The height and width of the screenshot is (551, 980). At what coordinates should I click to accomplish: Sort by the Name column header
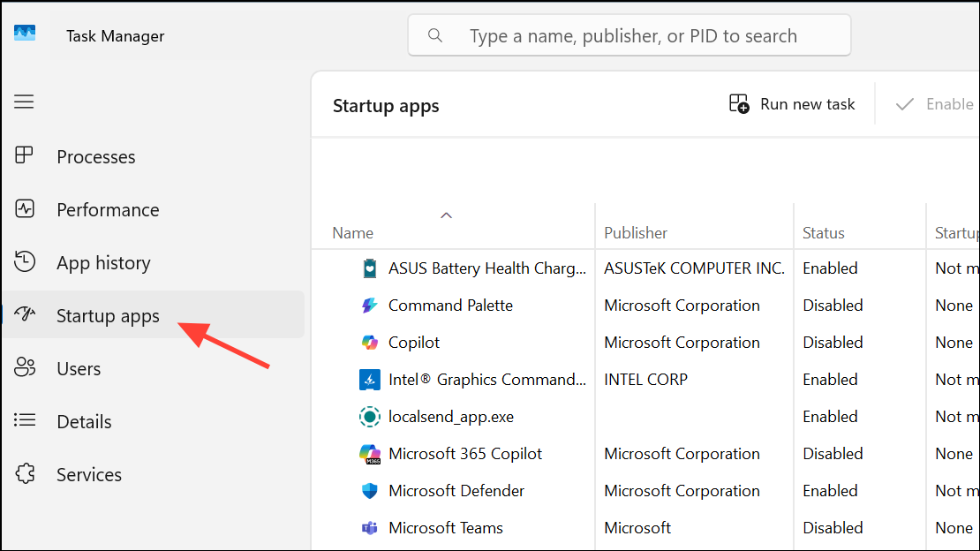(x=353, y=233)
